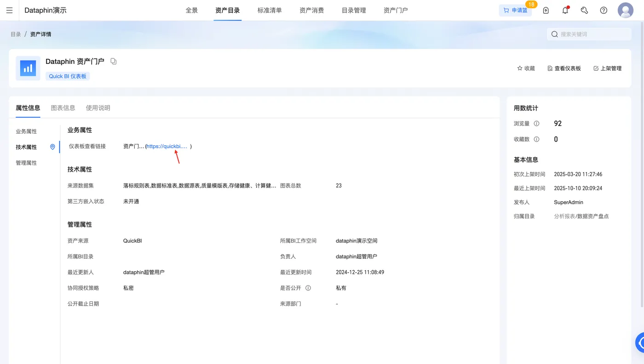Click the 收藏数 count 0
Image resolution: width=644 pixels, height=364 pixels.
[x=556, y=139]
